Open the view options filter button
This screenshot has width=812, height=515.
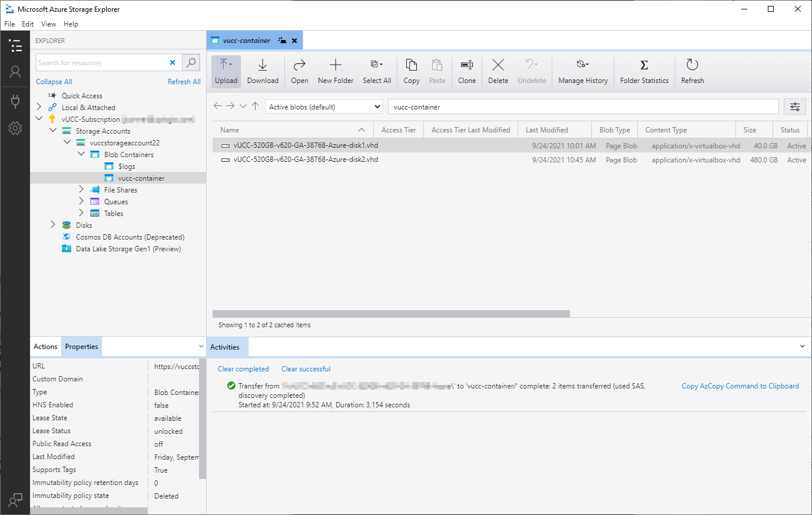coord(794,107)
